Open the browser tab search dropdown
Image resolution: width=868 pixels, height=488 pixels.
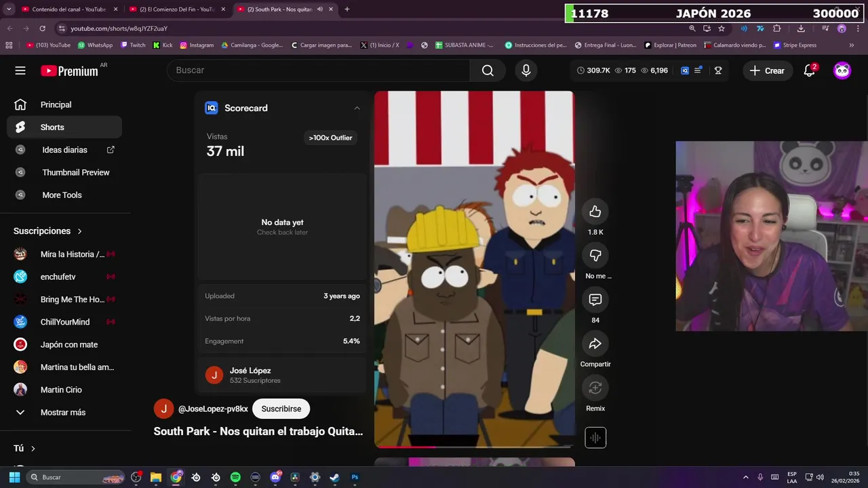tap(9, 9)
